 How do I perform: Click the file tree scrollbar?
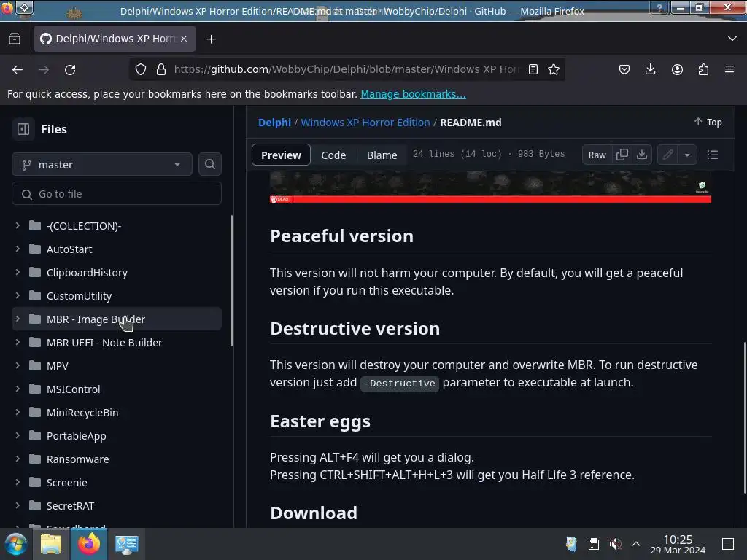tap(232, 281)
